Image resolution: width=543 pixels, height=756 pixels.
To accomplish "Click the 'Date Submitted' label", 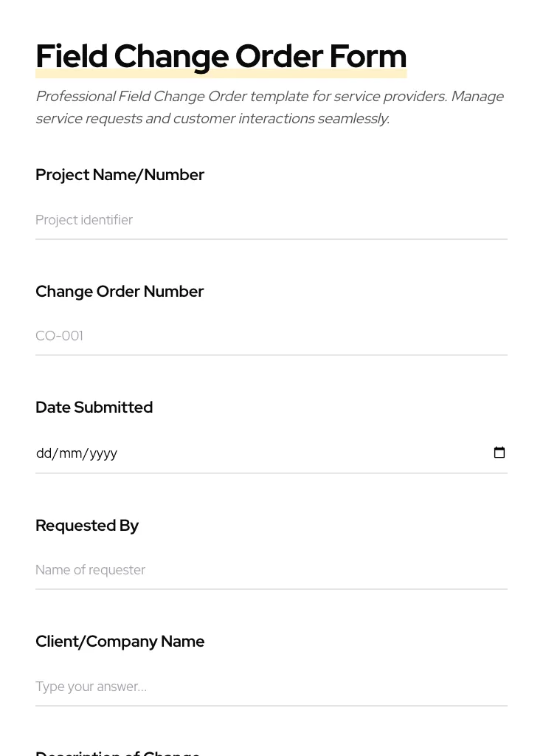I will [x=94, y=408].
